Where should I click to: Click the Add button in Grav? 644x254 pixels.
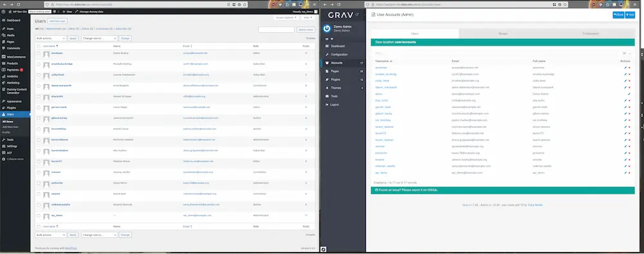(x=630, y=15)
